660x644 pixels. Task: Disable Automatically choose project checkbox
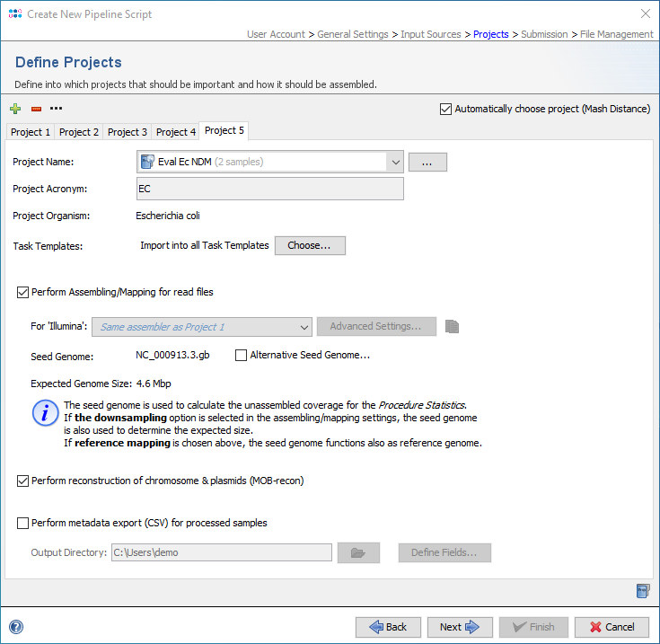pyautogui.click(x=446, y=109)
